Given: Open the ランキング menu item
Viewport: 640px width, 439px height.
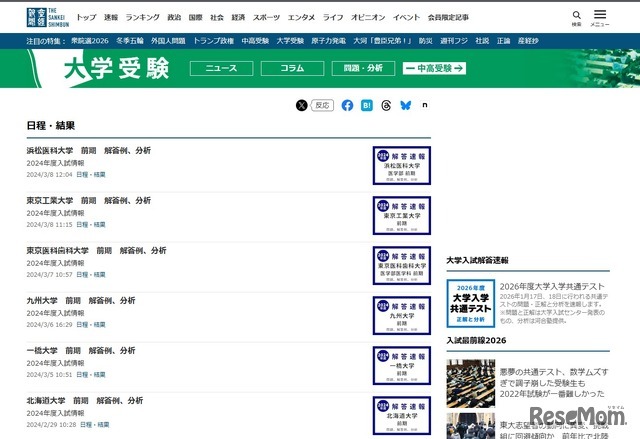Looking at the screenshot, I should pyautogui.click(x=142, y=17).
